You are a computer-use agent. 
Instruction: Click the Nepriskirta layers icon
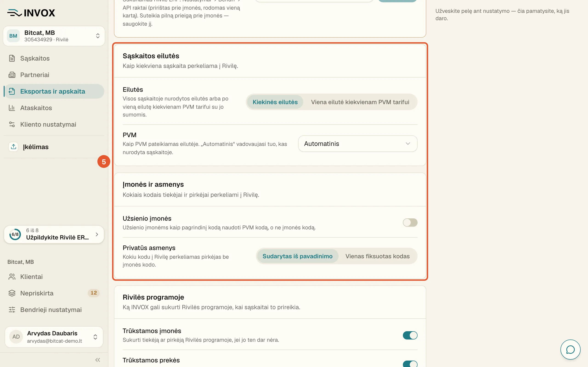pyautogui.click(x=12, y=293)
